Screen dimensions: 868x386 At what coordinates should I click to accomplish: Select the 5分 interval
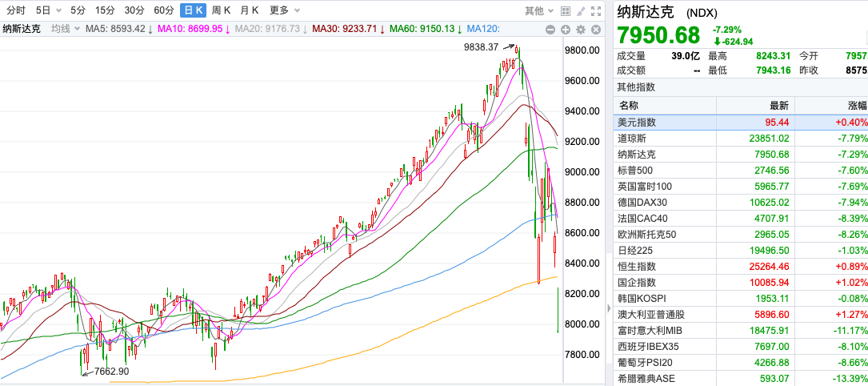[x=78, y=10]
